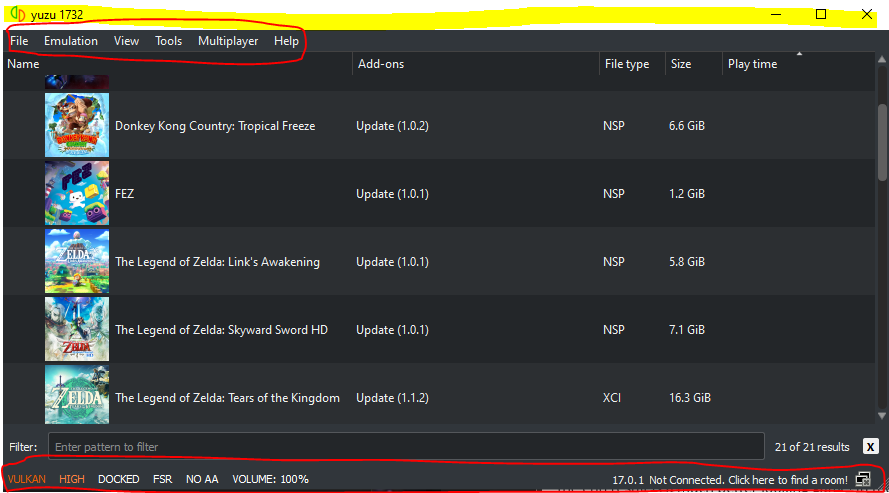Open the Multiplayer menu
The height and width of the screenshot is (493, 889).
[228, 41]
